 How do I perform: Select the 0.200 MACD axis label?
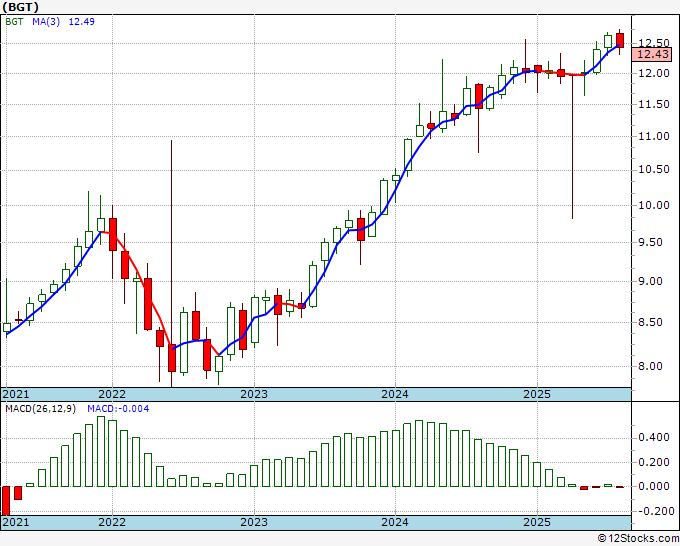[654, 462]
